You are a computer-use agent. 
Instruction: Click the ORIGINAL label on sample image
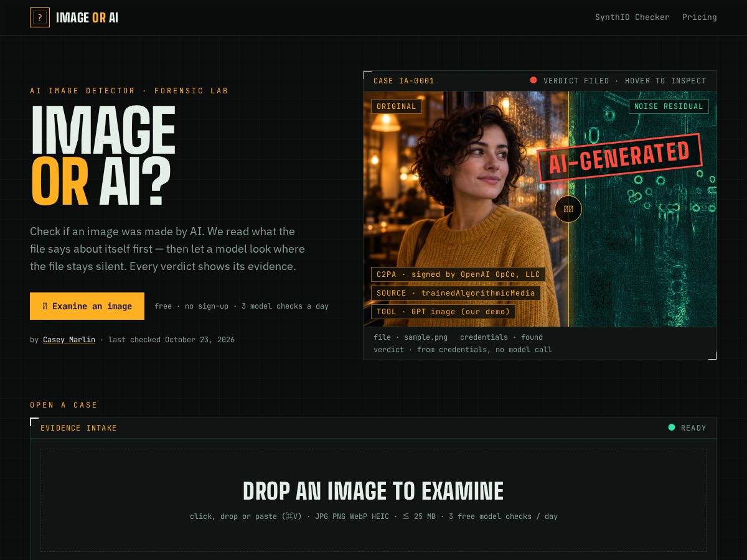pyautogui.click(x=397, y=106)
